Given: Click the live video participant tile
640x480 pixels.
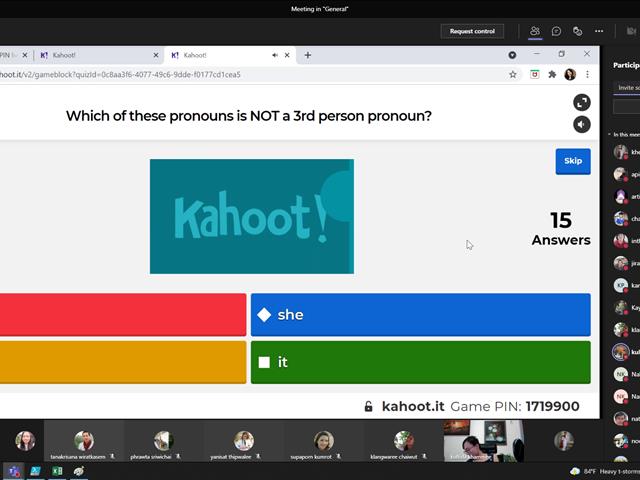Looking at the screenshot, I should point(484,441).
